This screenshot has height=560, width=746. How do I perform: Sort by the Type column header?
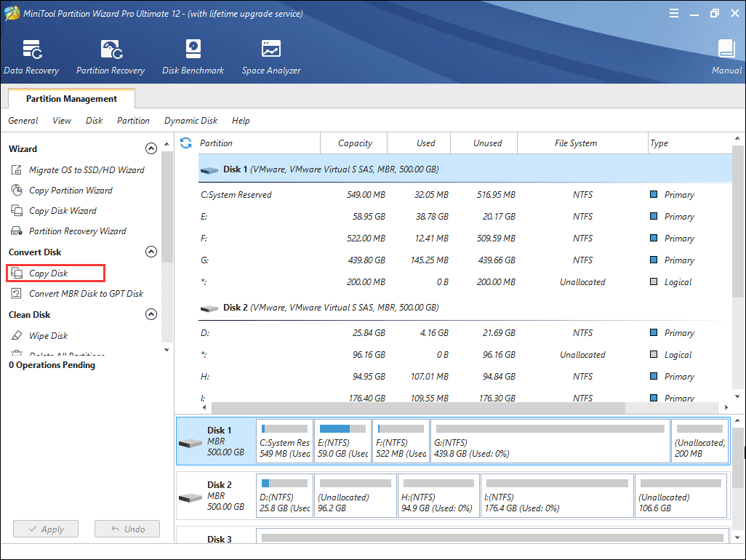point(690,143)
